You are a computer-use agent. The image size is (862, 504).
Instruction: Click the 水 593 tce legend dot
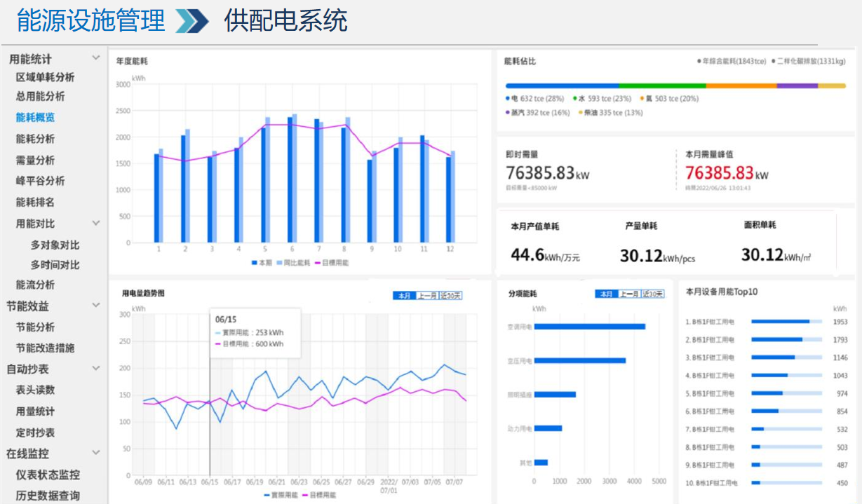coord(575,99)
